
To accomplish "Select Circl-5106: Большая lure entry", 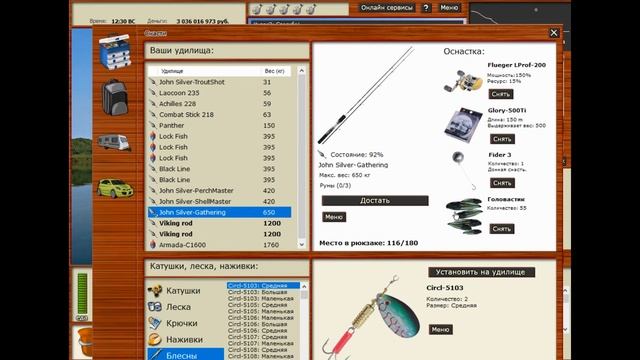I will 263,324.
